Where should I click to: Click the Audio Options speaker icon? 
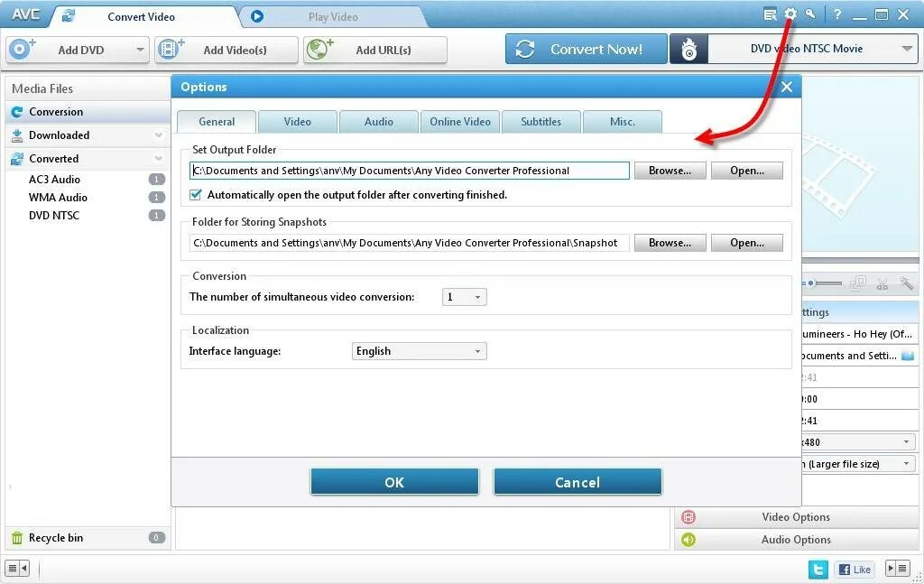pos(688,539)
